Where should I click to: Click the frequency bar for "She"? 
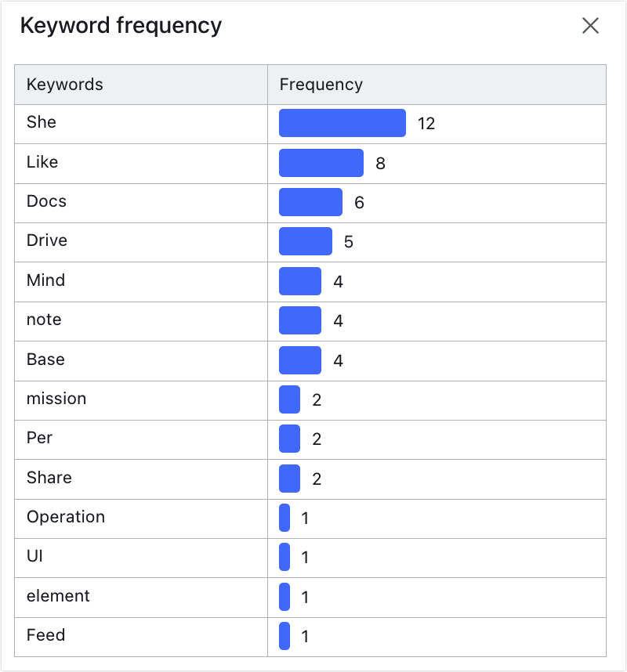tap(341, 123)
